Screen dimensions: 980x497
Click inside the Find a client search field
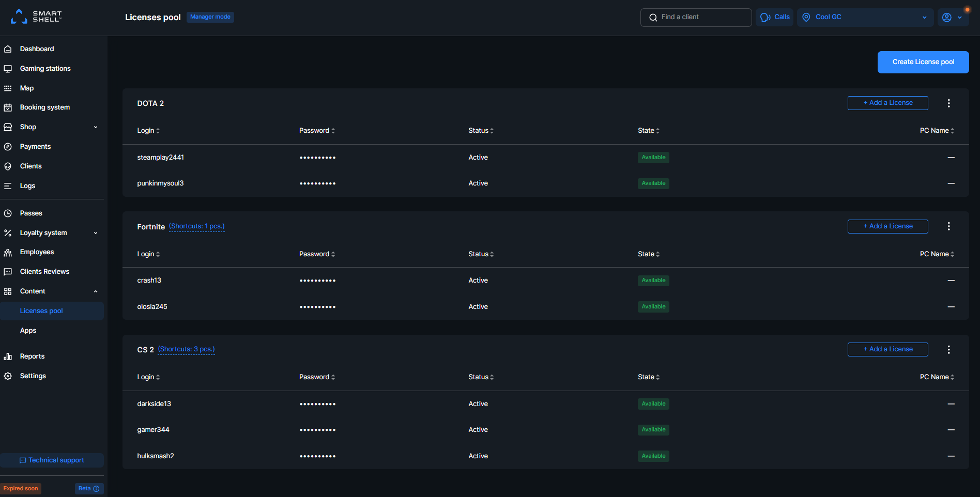coord(695,17)
